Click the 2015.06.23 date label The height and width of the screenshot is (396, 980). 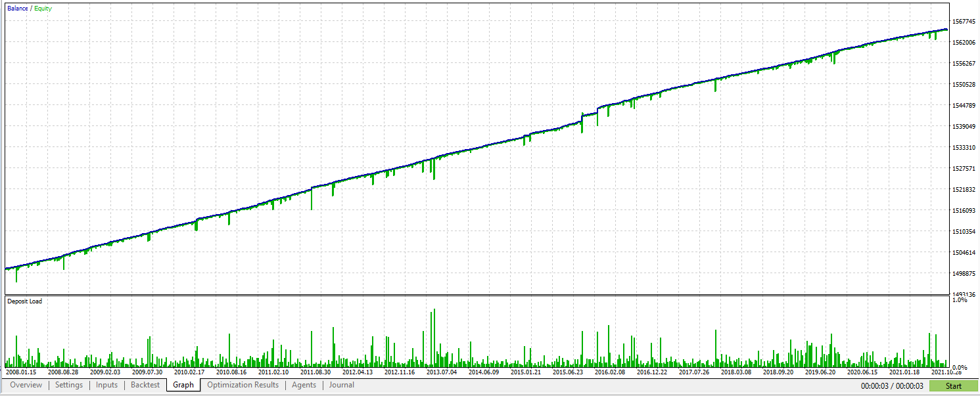coord(568,372)
